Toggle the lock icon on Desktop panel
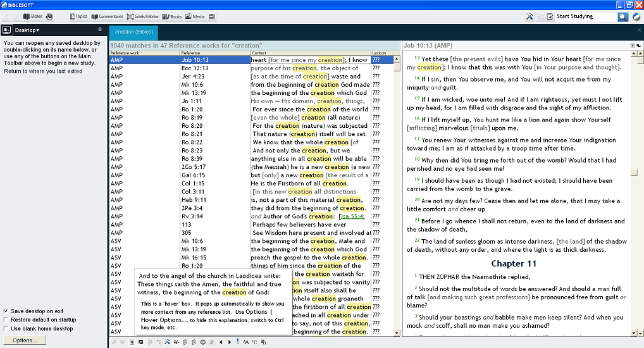The height and width of the screenshot is (348, 644). pyautogui.click(x=100, y=30)
